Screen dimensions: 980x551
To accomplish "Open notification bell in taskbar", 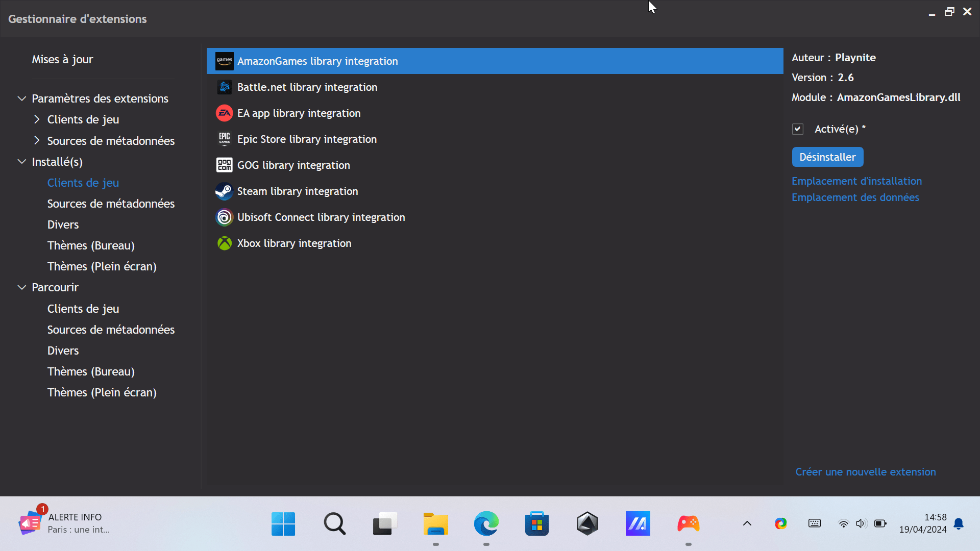I will click(959, 523).
